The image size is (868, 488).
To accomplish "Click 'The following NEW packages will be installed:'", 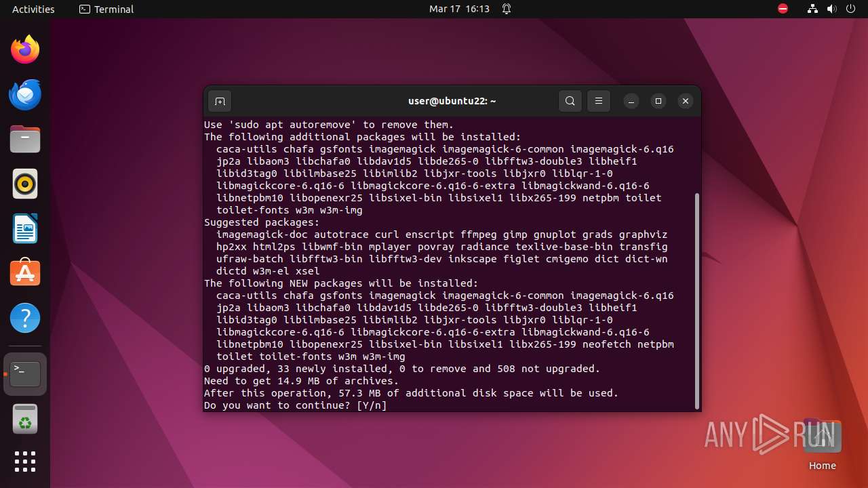I will point(341,283).
